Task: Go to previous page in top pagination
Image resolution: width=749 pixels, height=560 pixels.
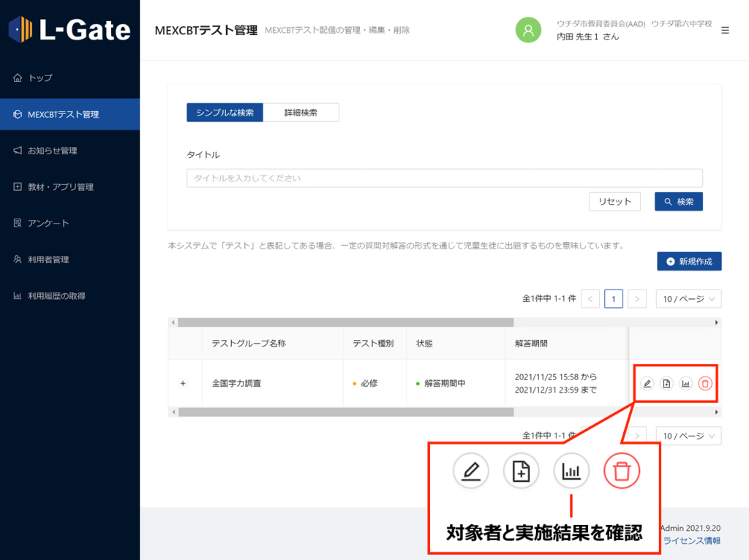Action: (x=590, y=299)
